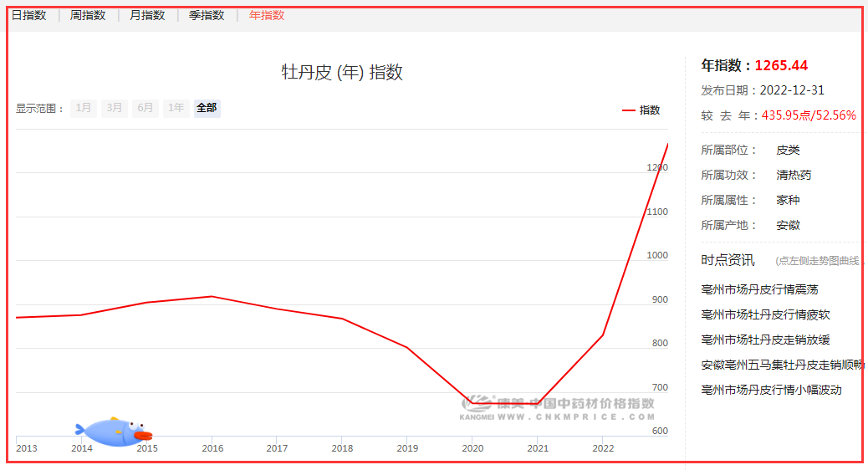Switch to the 日指数 tab
The width and height of the screenshot is (868, 470).
tap(28, 16)
